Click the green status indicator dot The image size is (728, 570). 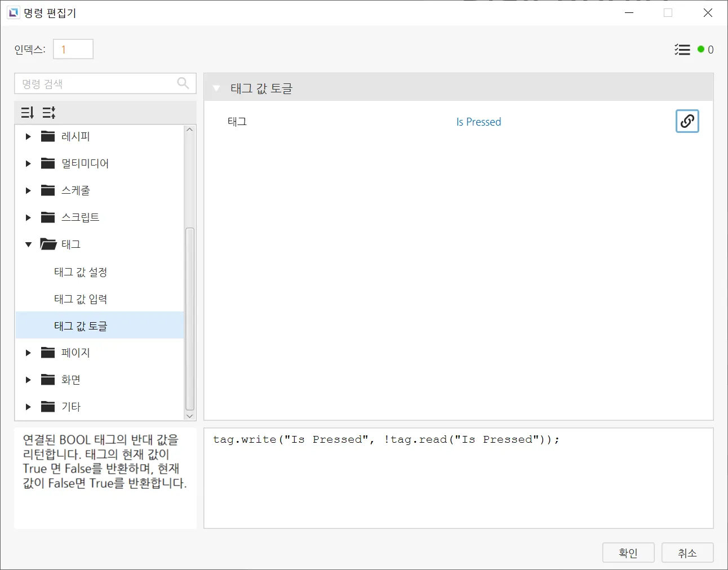pyautogui.click(x=700, y=50)
